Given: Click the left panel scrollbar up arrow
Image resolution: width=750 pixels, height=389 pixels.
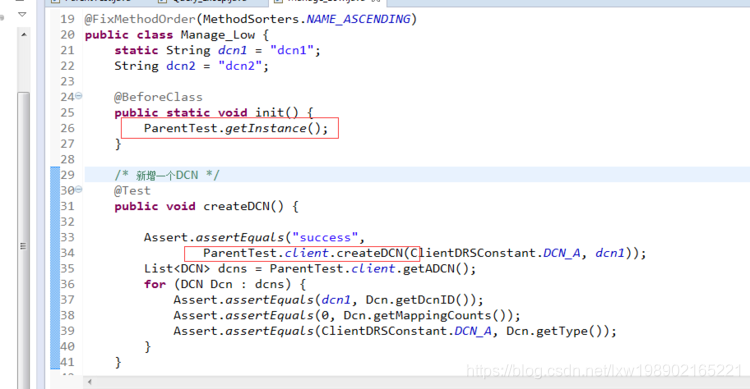Looking at the screenshot, I should [24, 35].
